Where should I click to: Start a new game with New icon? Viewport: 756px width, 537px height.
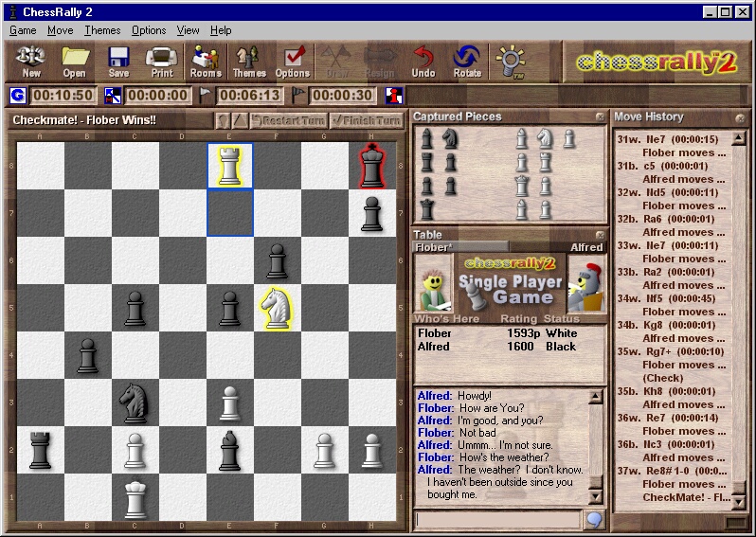tap(31, 62)
